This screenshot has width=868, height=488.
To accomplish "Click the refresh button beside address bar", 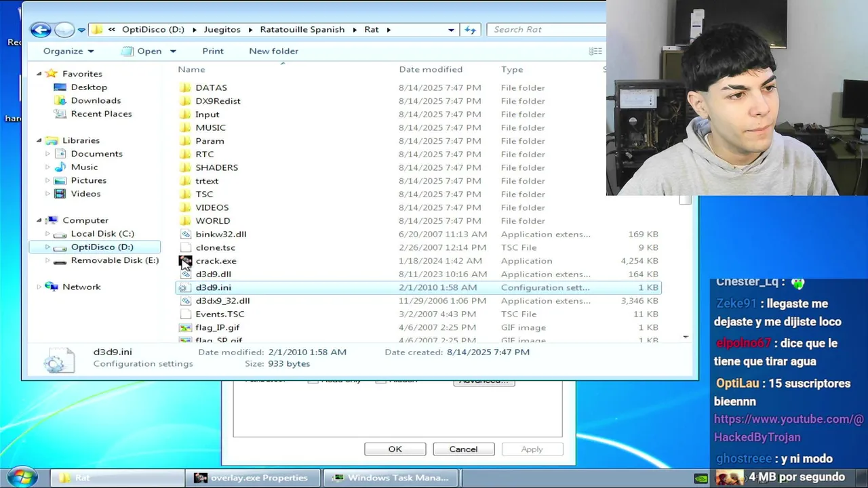I will 470,30.
